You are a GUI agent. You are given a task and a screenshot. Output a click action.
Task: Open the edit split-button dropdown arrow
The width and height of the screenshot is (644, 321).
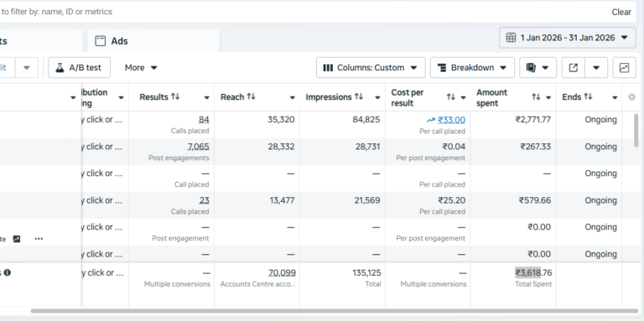coord(27,68)
